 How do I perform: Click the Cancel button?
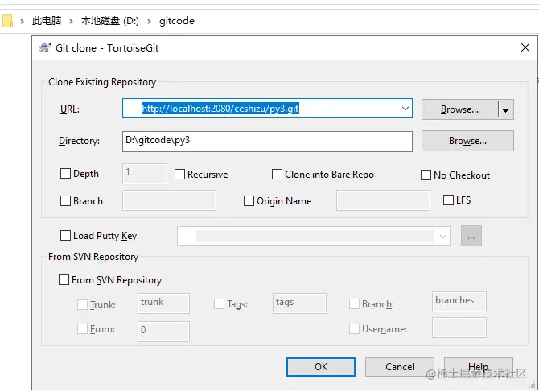(400, 366)
